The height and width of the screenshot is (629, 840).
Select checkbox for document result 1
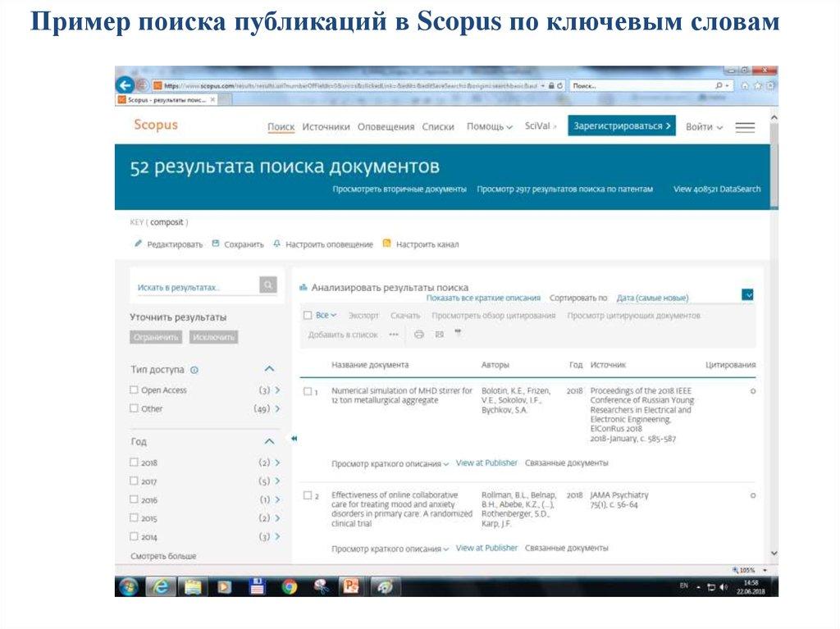(x=308, y=391)
